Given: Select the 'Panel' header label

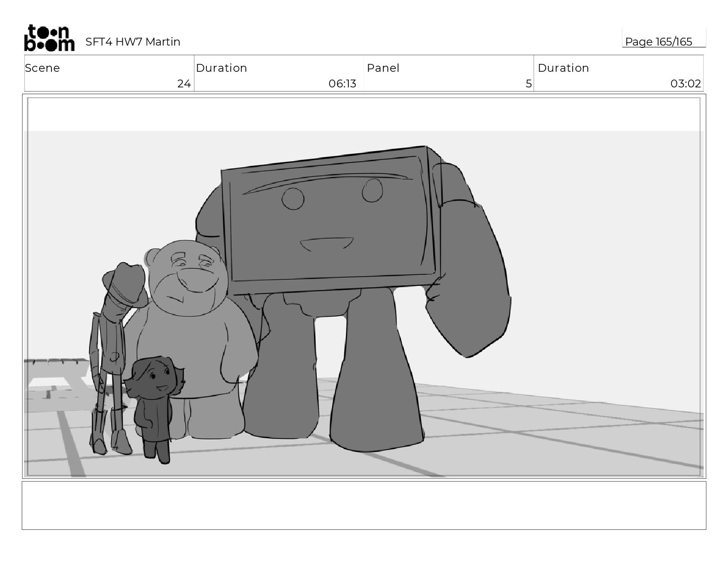Looking at the screenshot, I should pyautogui.click(x=383, y=68).
